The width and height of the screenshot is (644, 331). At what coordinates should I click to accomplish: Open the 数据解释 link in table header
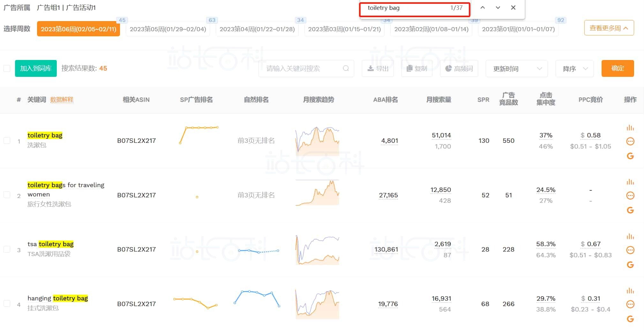click(x=62, y=99)
